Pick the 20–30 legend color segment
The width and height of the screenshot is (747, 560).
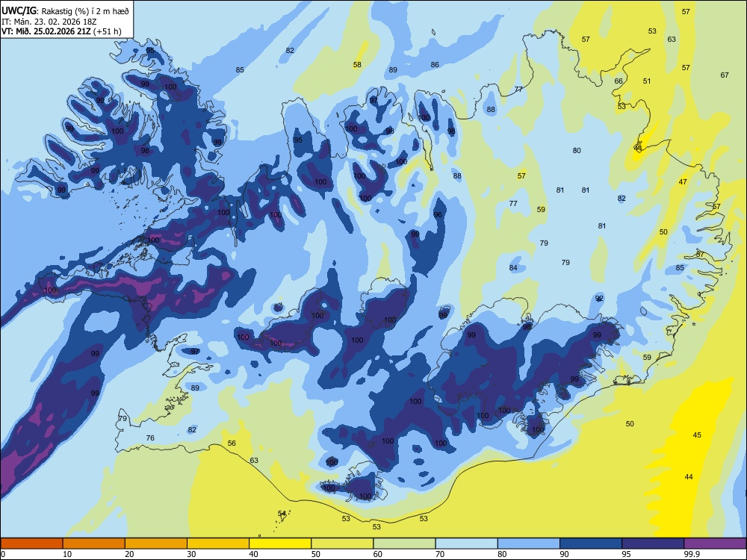[x=156, y=544]
